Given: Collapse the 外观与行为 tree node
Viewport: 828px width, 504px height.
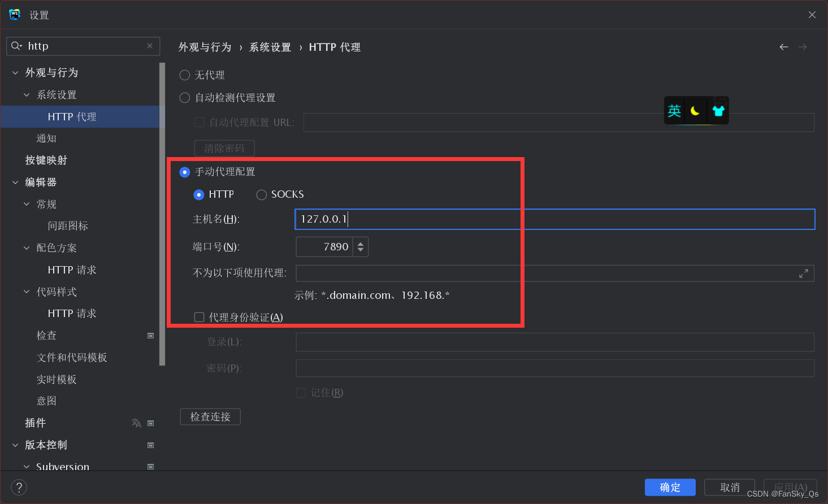Looking at the screenshot, I should click(x=15, y=73).
